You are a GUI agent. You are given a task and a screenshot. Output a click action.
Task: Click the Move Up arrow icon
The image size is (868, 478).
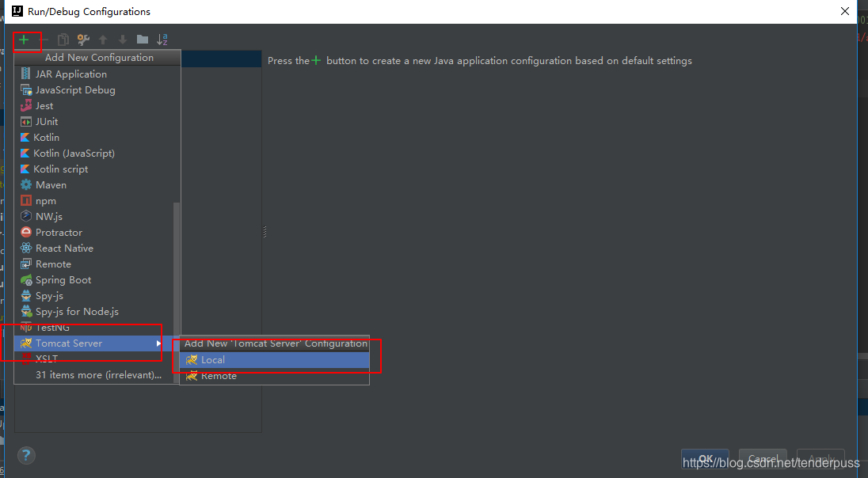click(103, 40)
